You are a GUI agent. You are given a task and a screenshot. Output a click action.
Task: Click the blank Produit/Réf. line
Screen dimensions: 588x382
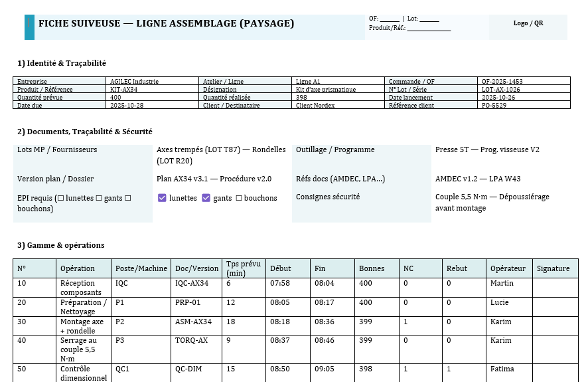[x=429, y=28]
